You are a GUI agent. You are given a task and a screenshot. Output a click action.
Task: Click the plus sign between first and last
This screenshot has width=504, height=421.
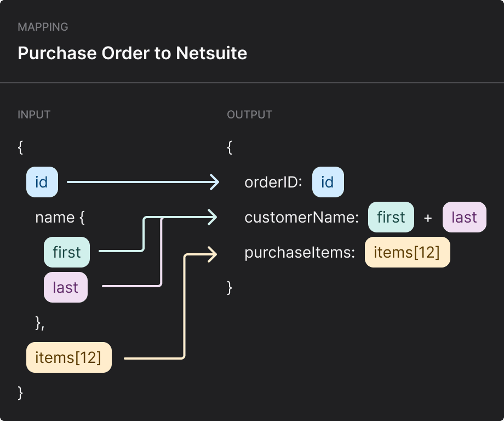click(x=428, y=218)
